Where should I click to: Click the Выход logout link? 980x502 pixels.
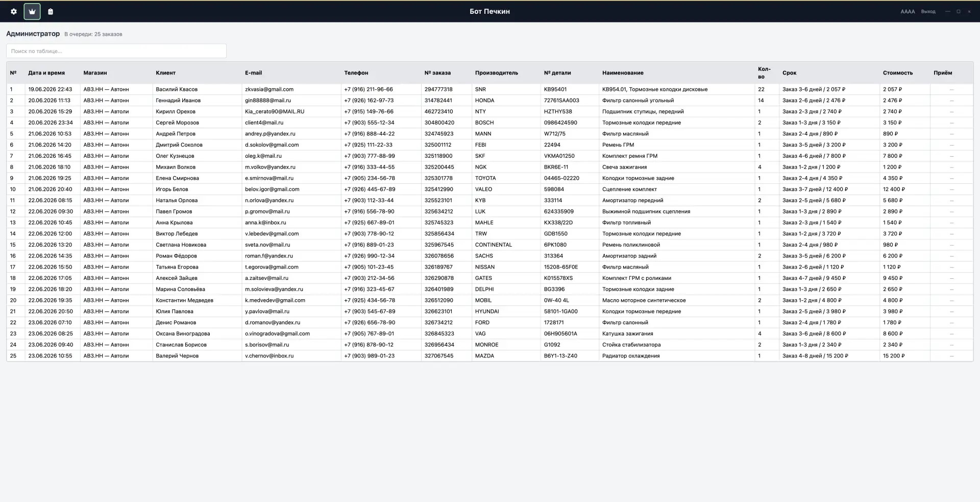pyautogui.click(x=928, y=11)
